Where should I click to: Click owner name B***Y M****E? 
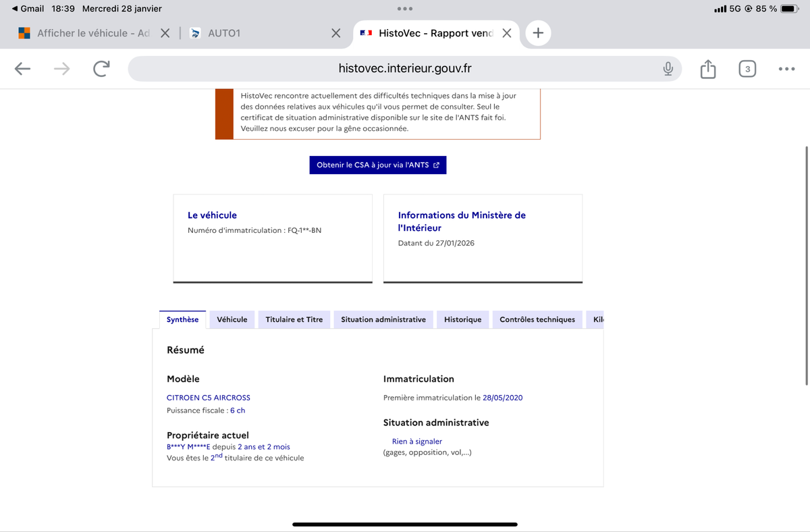point(188,447)
